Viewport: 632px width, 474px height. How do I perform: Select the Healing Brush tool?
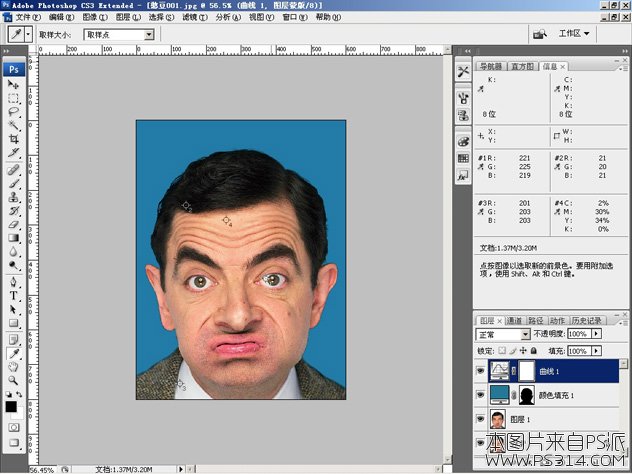point(13,170)
